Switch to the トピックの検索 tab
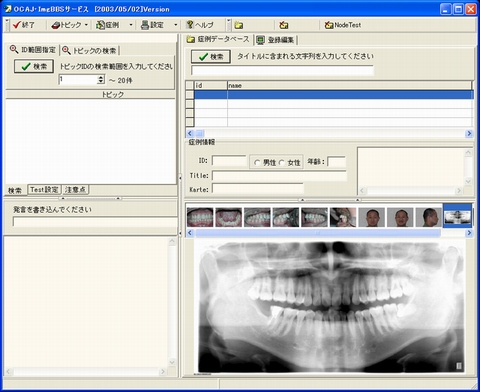 tap(90, 50)
